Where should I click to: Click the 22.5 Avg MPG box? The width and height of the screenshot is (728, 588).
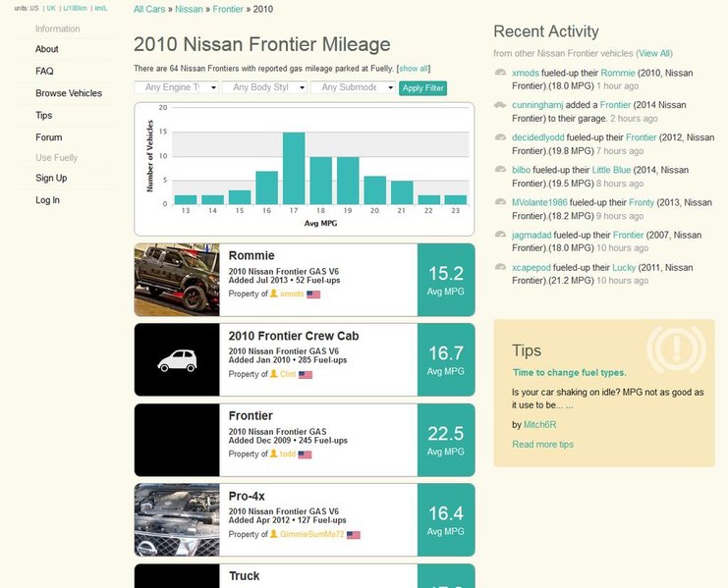[x=446, y=440]
